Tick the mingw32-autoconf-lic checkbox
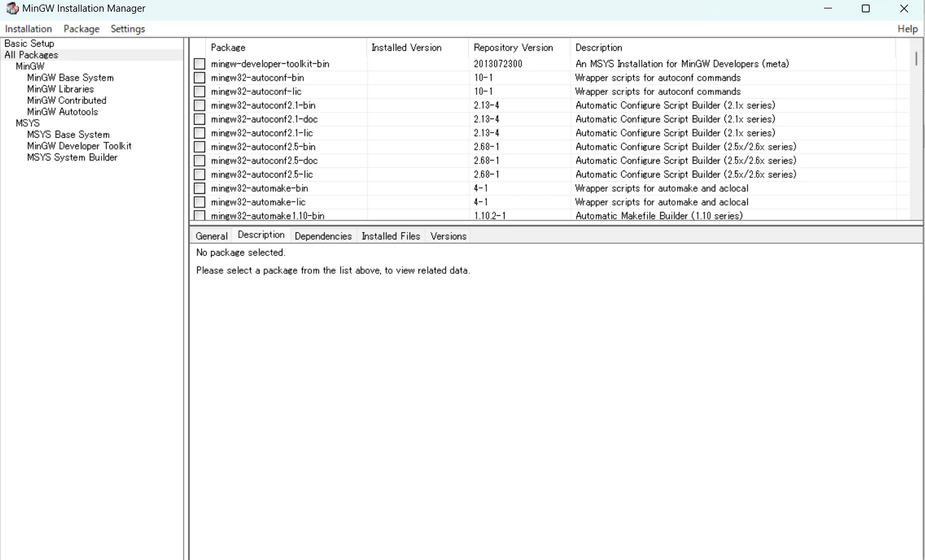Screen dimensions: 925x560 point(199,92)
